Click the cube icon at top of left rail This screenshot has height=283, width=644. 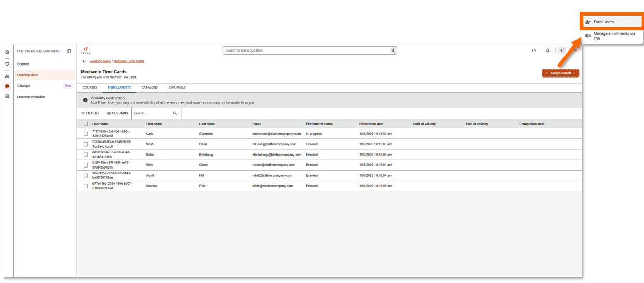[7, 52]
